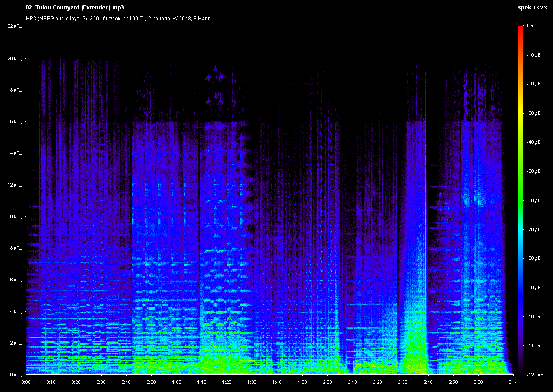Click the -120 дБ level scale label
Viewport: 553px width, 392px height.
click(534, 374)
